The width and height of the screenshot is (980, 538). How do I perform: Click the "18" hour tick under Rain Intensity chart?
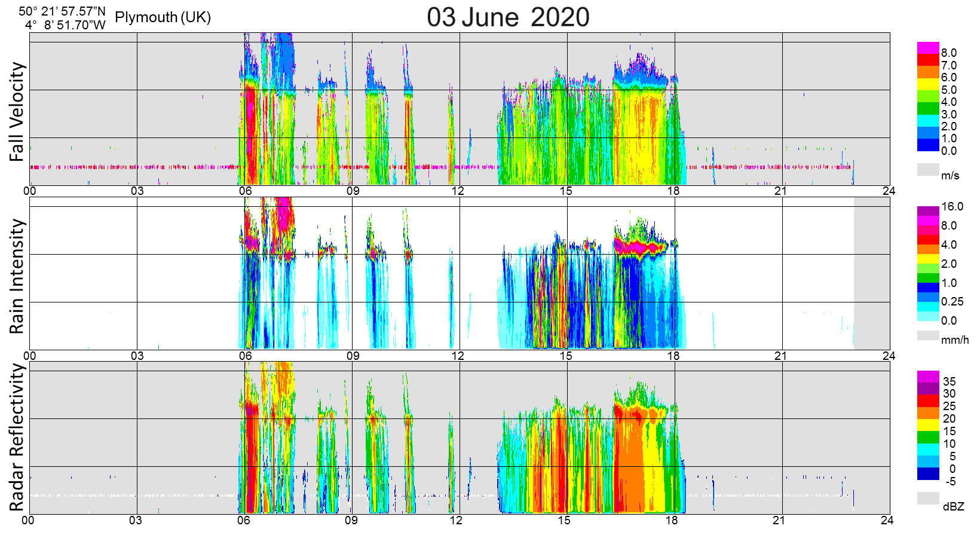[x=673, y=356]
